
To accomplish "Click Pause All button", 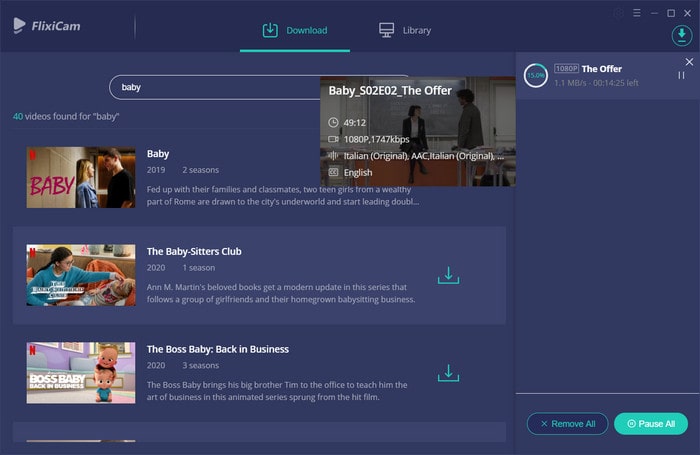I will pos(651,424).
